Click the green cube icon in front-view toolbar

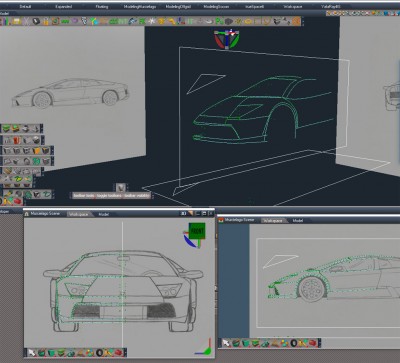51,352
